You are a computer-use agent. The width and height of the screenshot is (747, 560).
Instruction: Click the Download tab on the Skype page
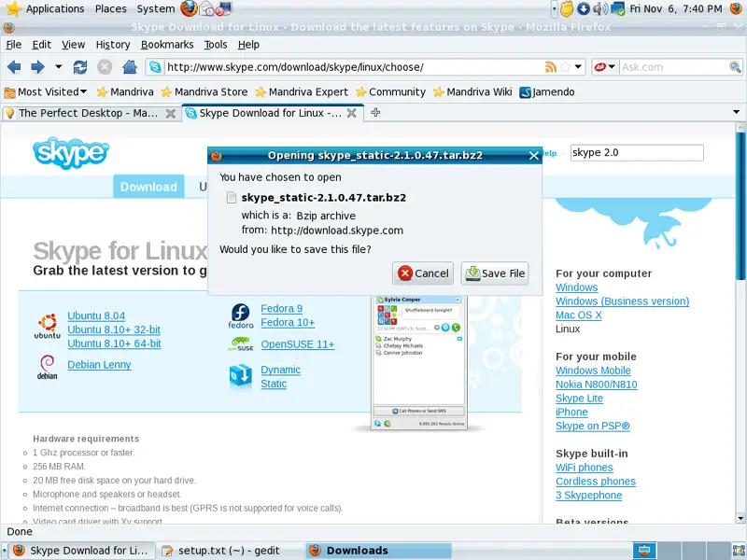click(x=148, y=187)
